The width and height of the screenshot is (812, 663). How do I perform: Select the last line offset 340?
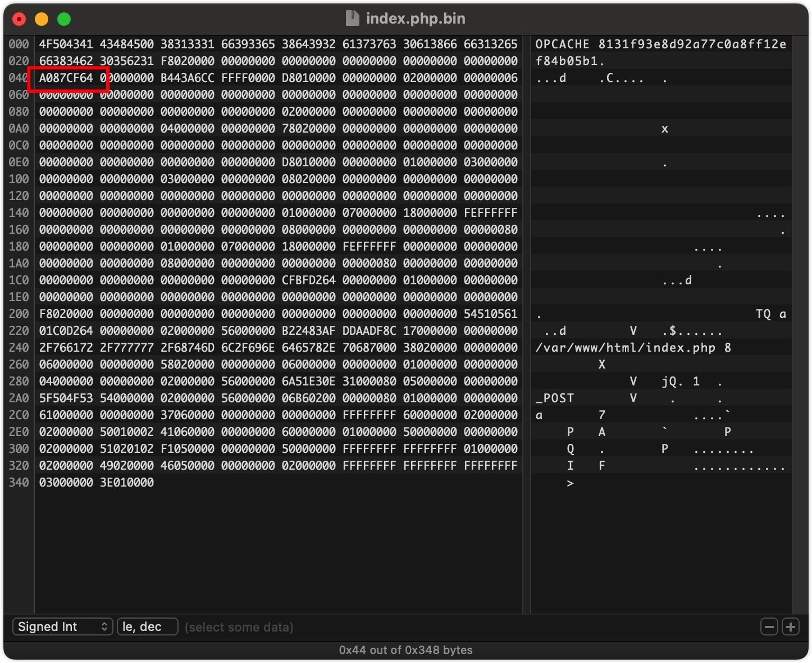(19, 483)
